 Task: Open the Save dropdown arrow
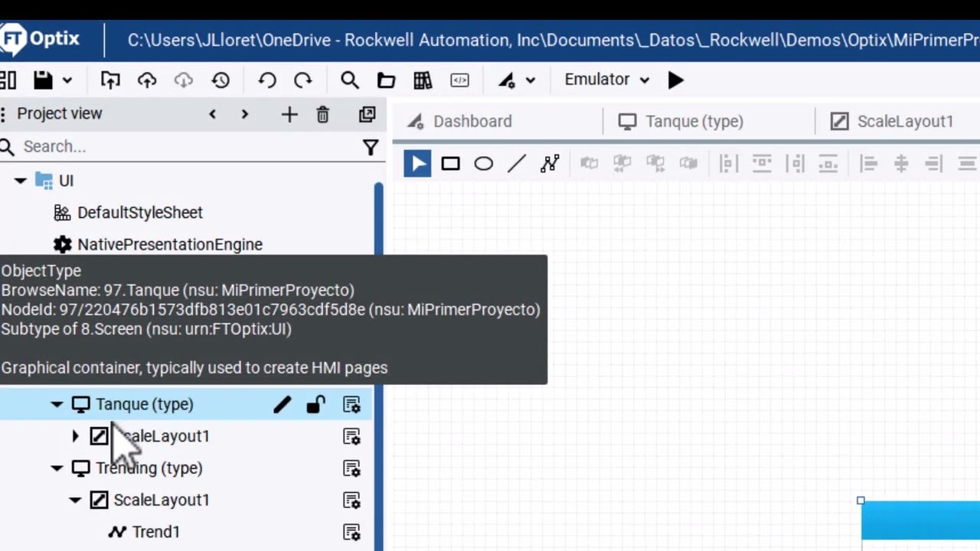pyautogui.click(x=67, y=80)
